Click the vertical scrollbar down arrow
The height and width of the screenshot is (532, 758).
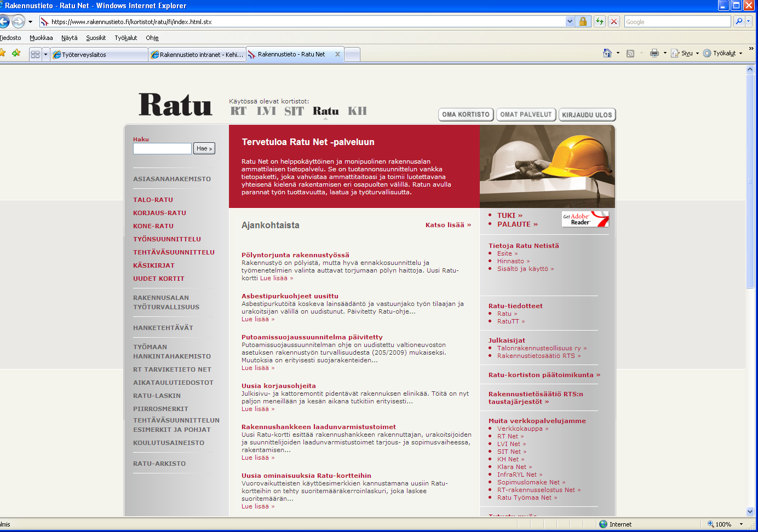point(750,512)
